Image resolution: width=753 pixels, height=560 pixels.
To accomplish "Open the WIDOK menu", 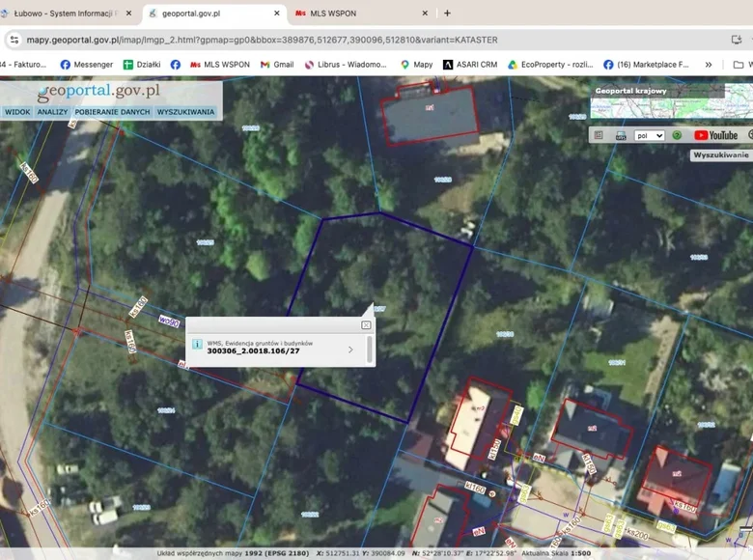I will click(x=17, y=112).
